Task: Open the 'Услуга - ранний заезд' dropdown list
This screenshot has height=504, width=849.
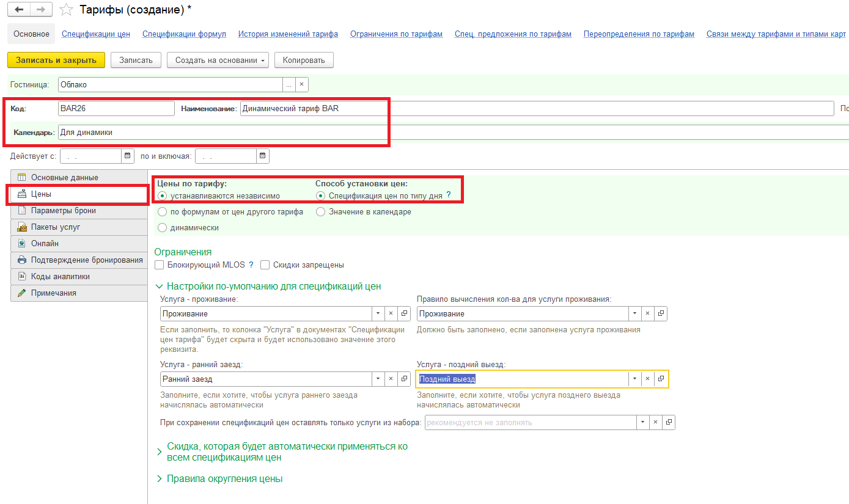Action: click(x=378, y=379)
